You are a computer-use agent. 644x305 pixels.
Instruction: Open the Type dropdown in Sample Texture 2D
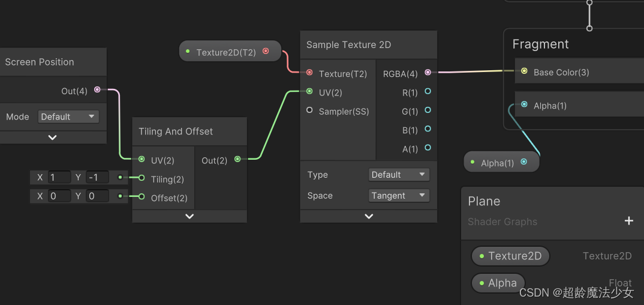click(399, 175)
